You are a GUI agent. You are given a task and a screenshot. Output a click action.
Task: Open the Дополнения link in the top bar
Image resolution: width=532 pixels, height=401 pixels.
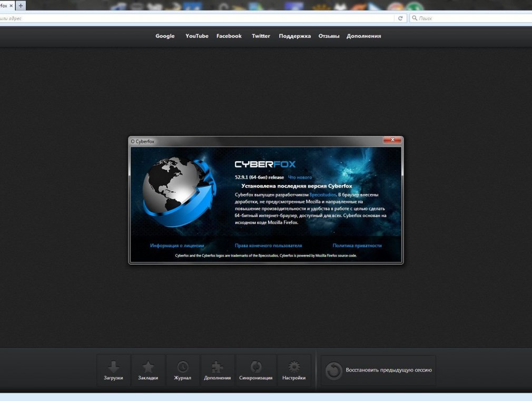pyautogui.click(x=364, y=36)
